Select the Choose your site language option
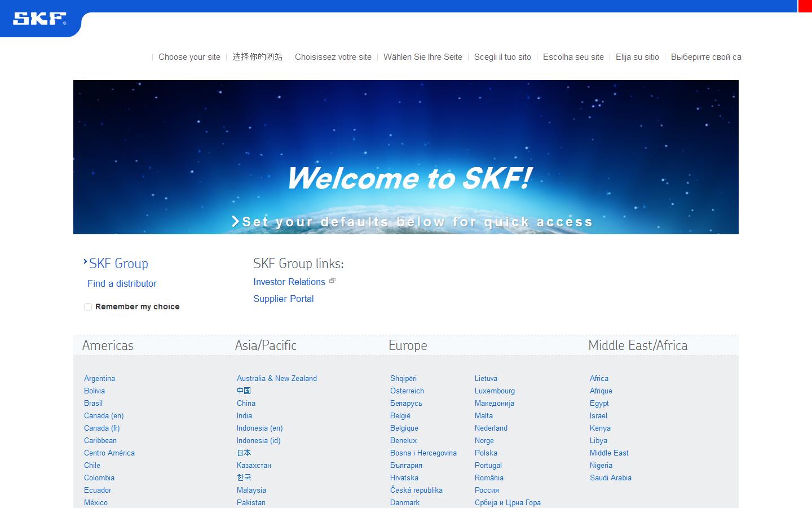This screenshot has height=508, width=812. pyautogui.click(x=189, y=57)
